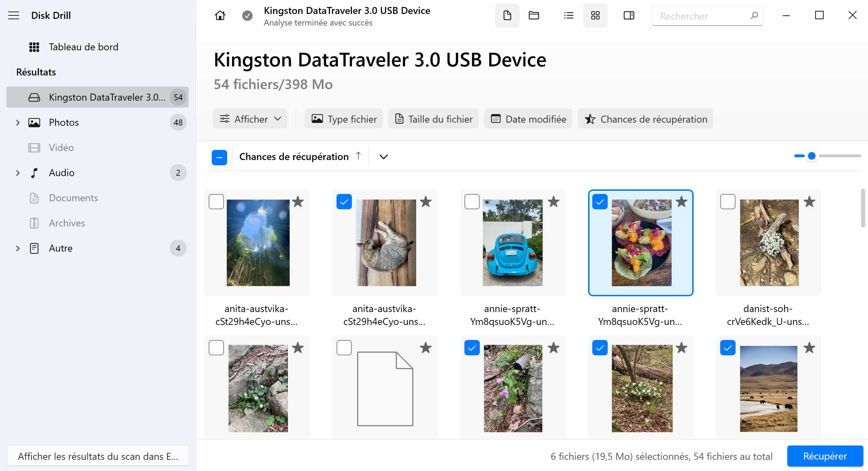Screen dimensions: 868x471
Task: Open the hamburger menu
Action: coord(14,15)
